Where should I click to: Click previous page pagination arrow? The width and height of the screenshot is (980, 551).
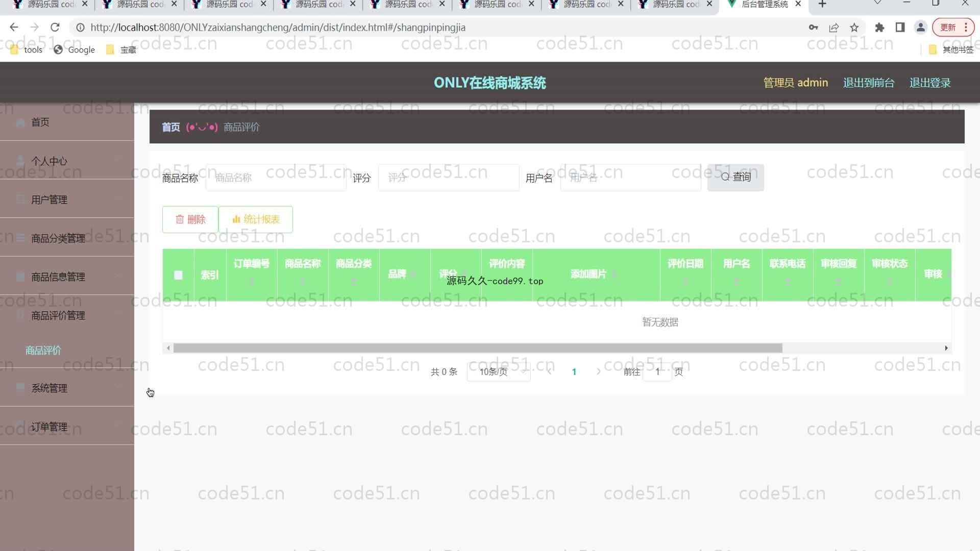tap(549, 372)
